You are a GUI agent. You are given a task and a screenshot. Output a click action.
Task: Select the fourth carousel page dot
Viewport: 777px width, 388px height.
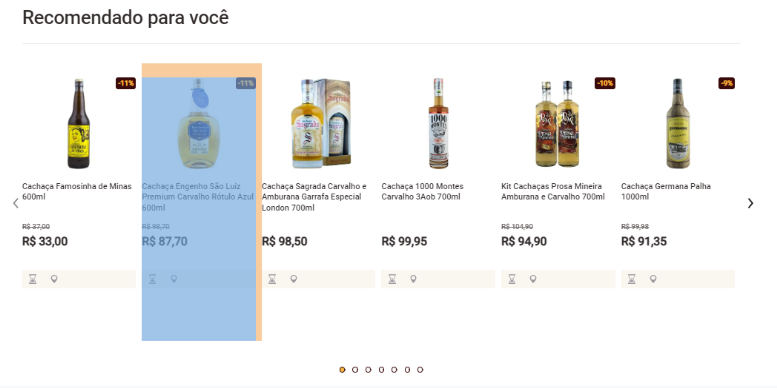[381, 370]
